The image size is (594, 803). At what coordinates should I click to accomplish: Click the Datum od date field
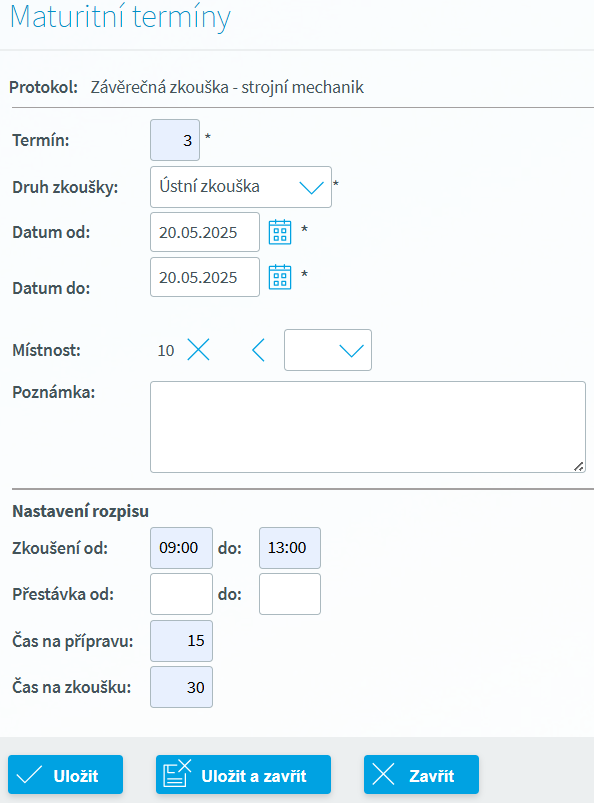point(205,232)
